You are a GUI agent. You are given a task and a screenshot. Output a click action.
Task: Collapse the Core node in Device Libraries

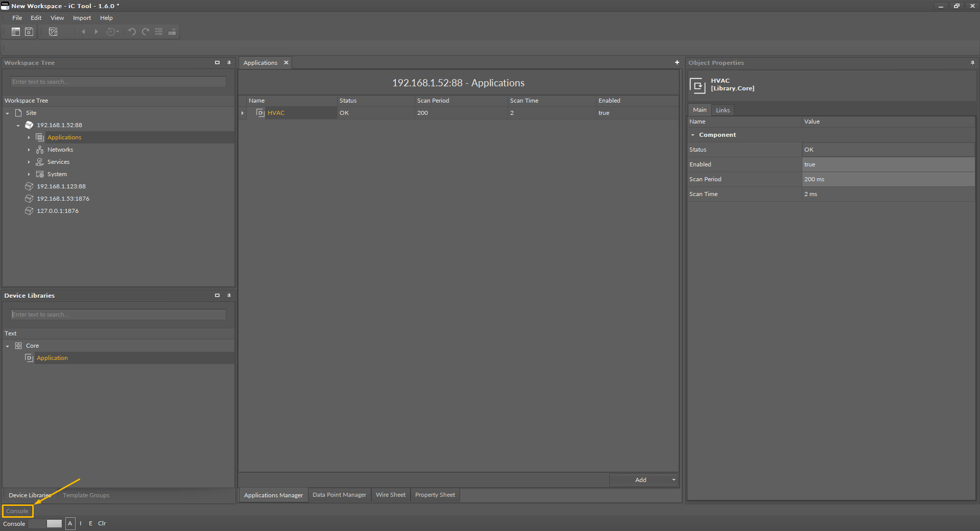pyautogui.click(x=7, y=346)
